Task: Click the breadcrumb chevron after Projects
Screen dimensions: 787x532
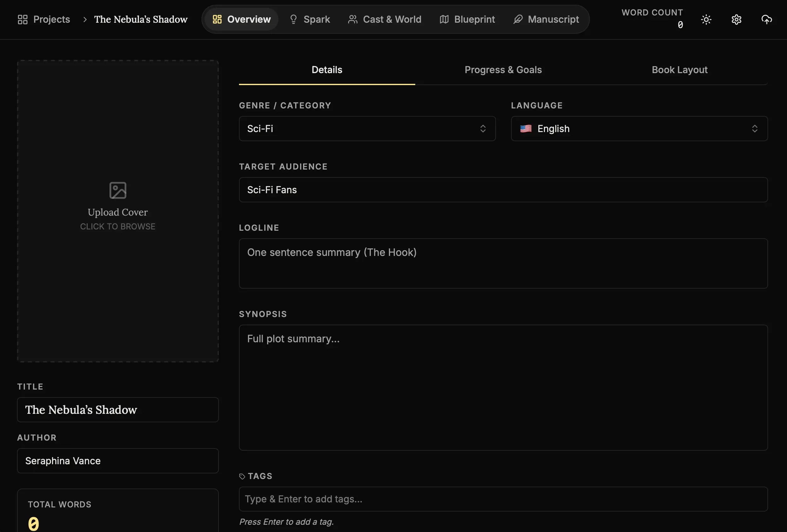Action: pyautogui.click(x=85, y=20)
